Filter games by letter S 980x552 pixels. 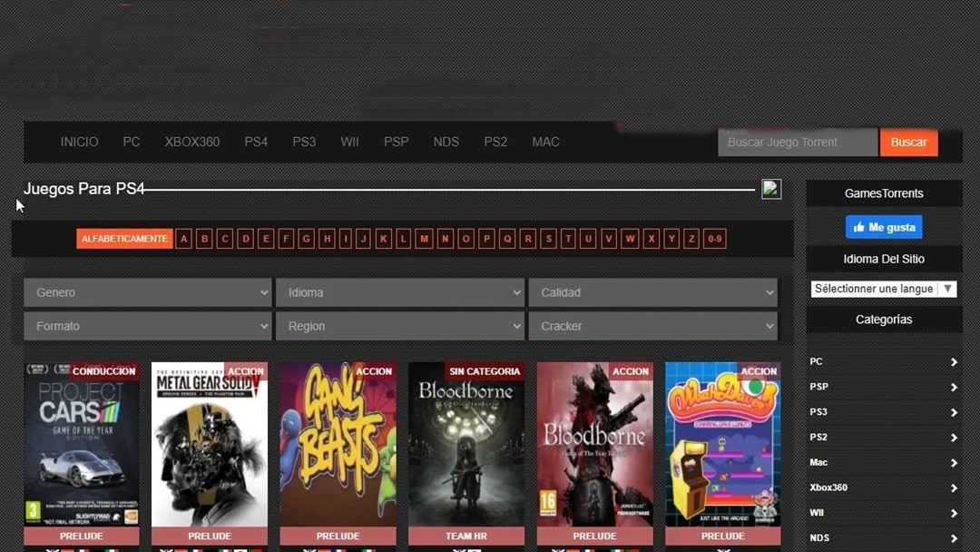pyautogui.click(x=549, y=239)
